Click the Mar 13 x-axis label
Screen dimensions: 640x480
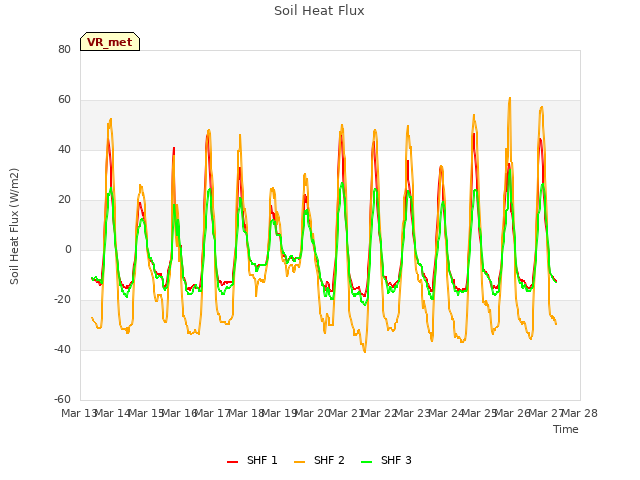[x=79, y=413]
